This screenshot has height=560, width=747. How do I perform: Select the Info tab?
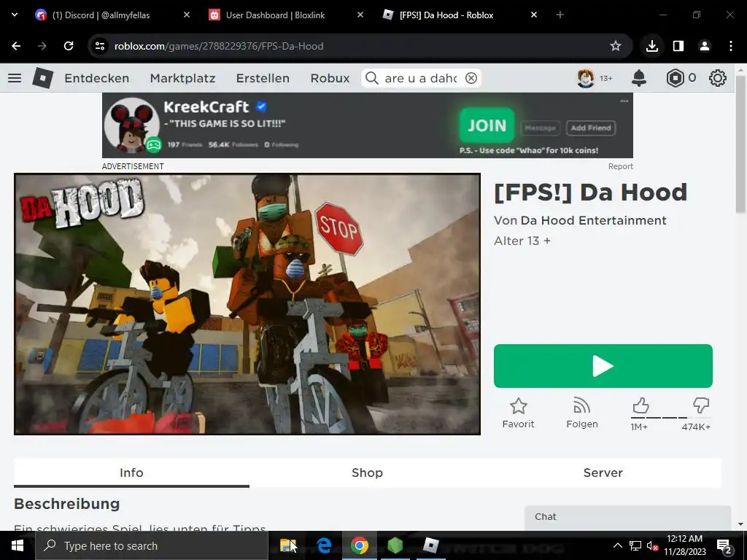[x=131, y=472]
